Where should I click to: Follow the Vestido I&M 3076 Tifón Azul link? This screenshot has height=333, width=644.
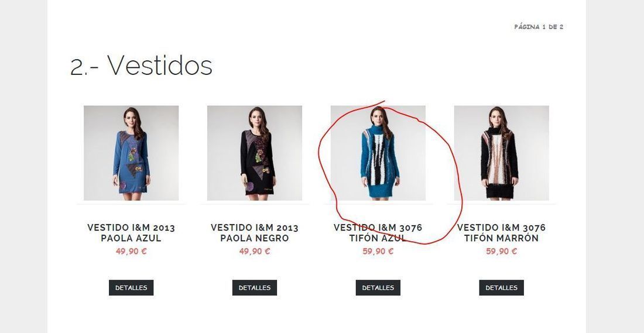(378, 233)
